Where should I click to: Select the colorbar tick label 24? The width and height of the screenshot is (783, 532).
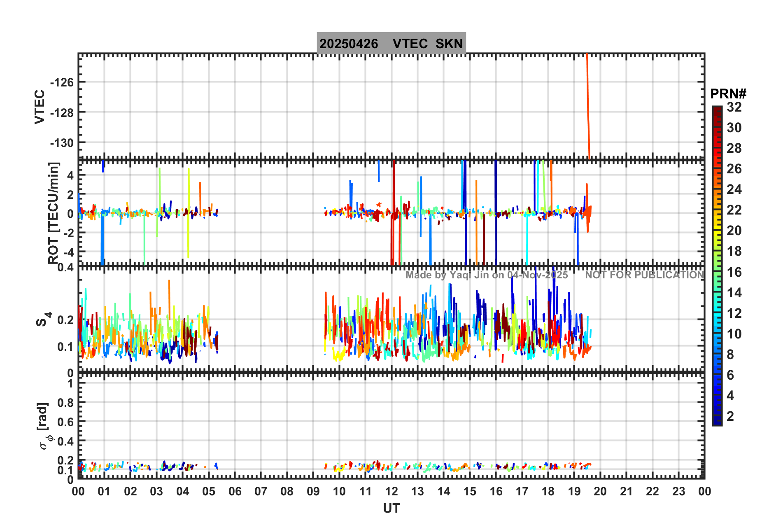pyautogui.click(x=734, y=189)
